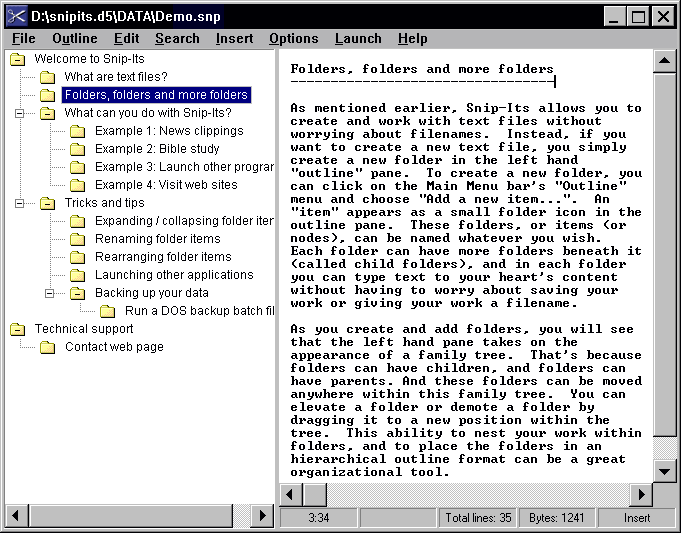The width and height of the screenshot is (681, 533).
Task: Click the folder icon for Example 1: News clippings
Action: click(77, 131)
